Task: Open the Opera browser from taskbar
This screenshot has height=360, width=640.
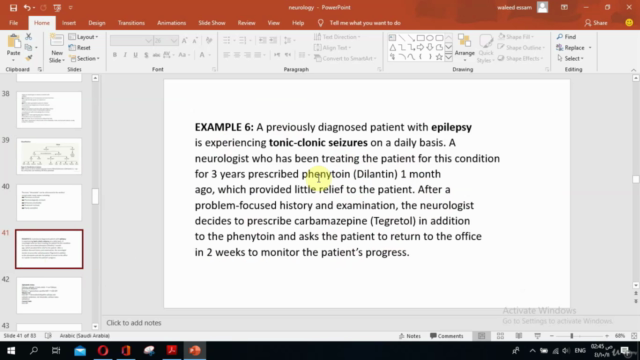Action: point(103,351)
